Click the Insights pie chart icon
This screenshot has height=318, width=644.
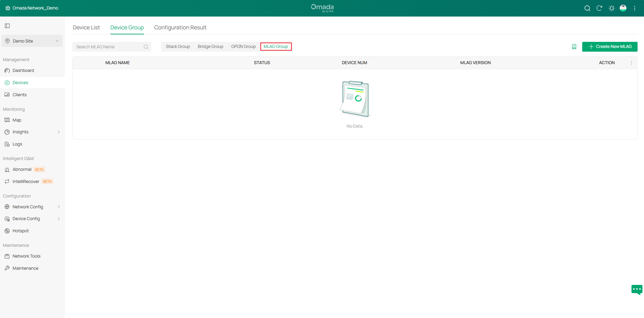coord(7,132)
